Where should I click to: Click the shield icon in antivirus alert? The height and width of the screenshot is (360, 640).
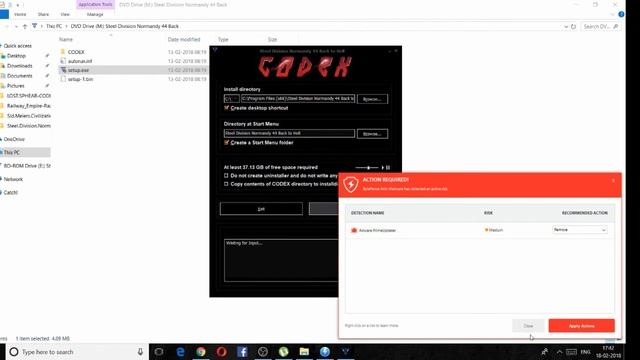coord(350,184)
